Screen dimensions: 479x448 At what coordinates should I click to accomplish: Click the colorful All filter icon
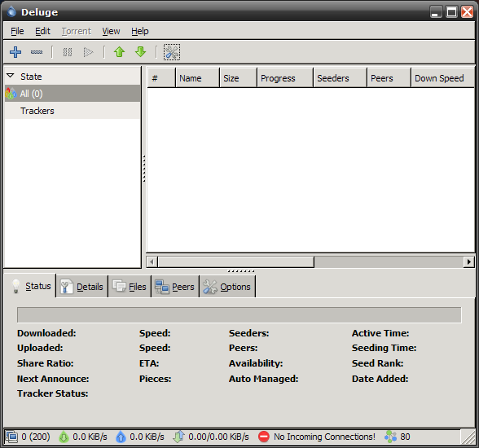click(11, 94)
